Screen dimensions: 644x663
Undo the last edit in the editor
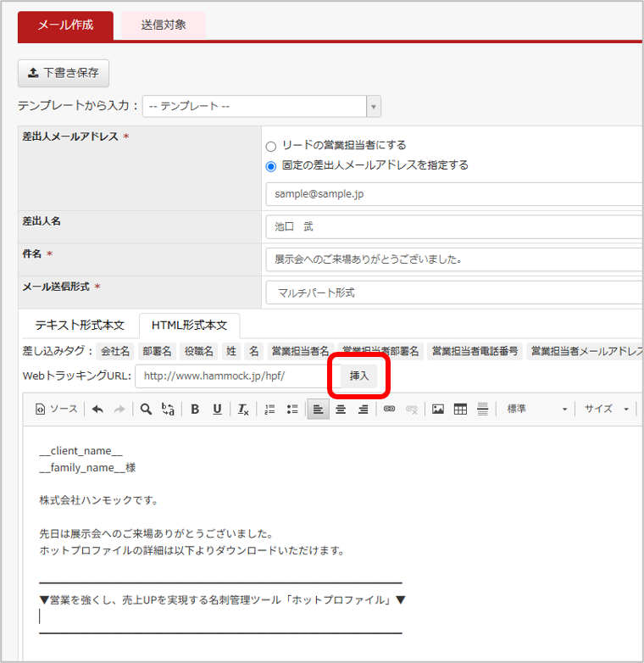[x=97, y=409]
